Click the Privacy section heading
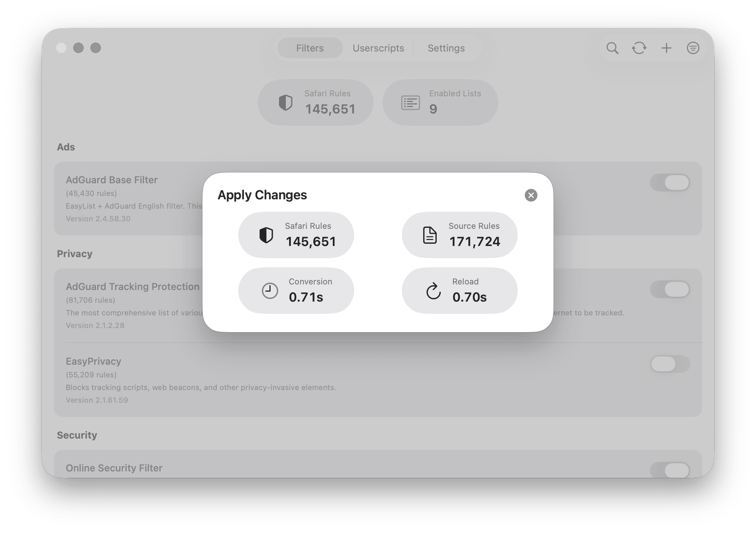The width and height of the screenshot is (756, 533). (x=74, y=254)
